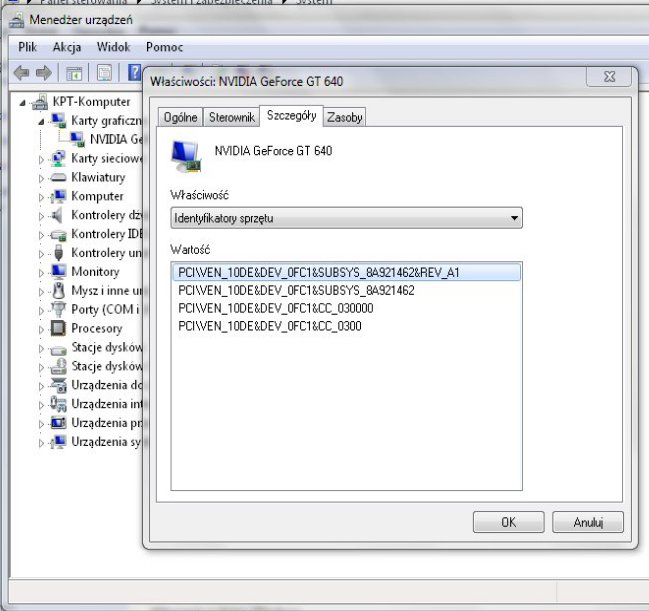
Task: Switch to the Ogólne tab
Action: [x=180, y=117]
